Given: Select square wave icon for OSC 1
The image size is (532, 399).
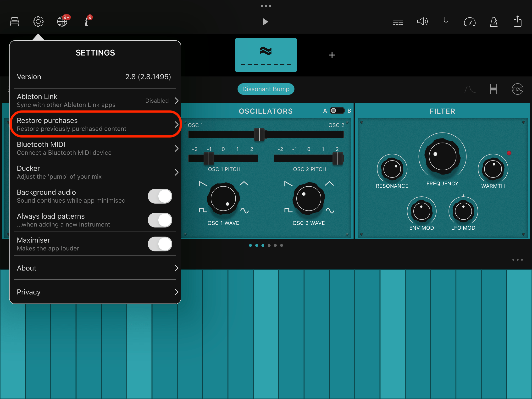Looking at the screenshot, I should pyautogui.click(x=203, y=210).
